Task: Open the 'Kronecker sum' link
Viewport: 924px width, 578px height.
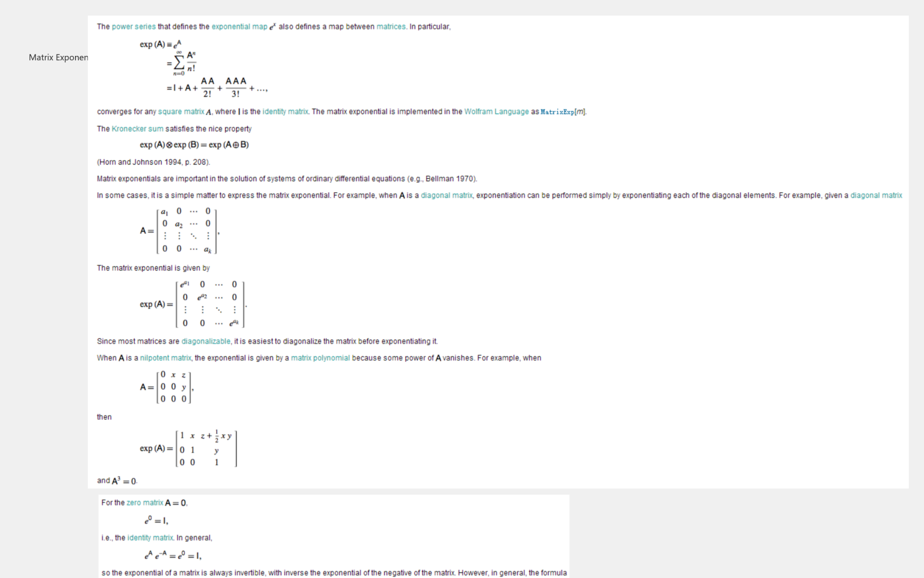Action: click(x=137, y=129)
